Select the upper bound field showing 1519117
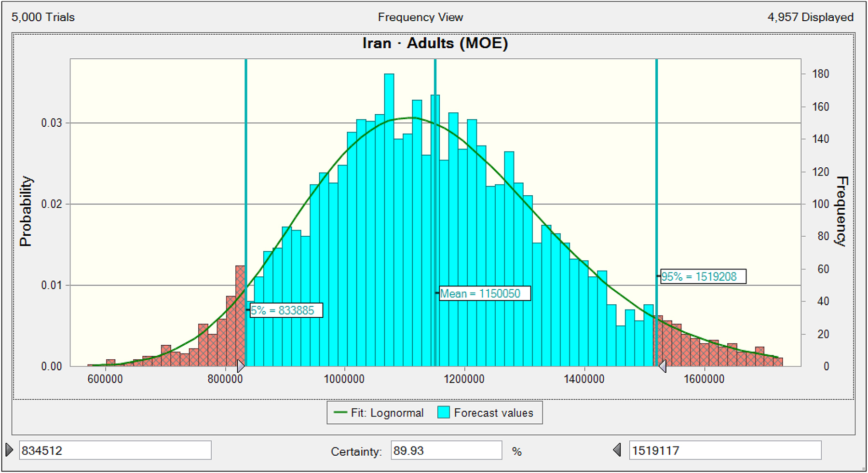868x473 pixels. click(724, 450)
